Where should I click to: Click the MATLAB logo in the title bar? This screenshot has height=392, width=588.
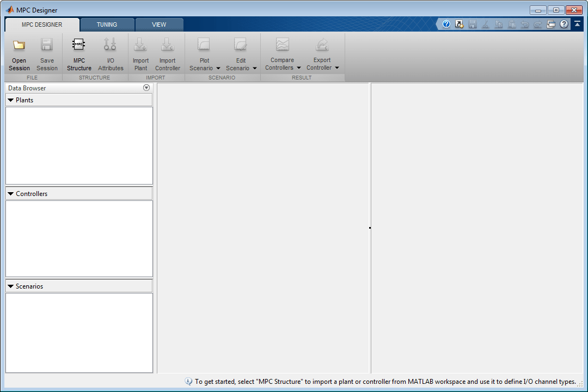pyautogui.click(x=10, y=10)
